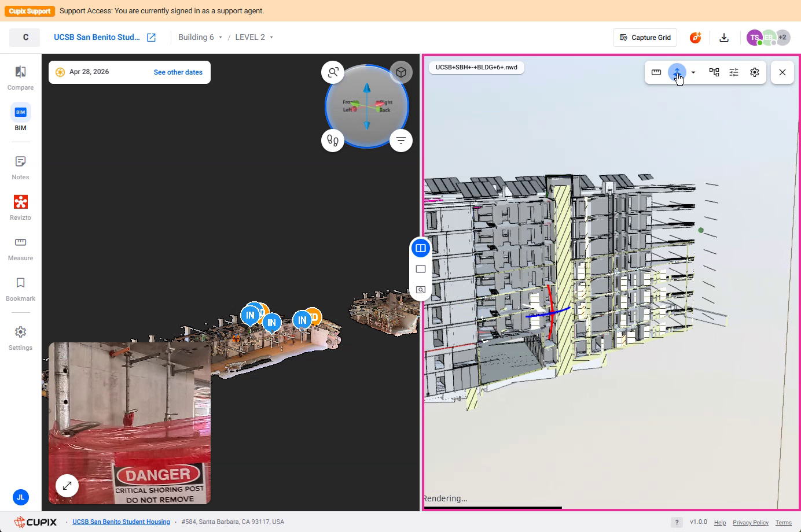The image size is (801, 532).
Task: Click the red section gizmo handle in model
Action: [x=550, y=311]
